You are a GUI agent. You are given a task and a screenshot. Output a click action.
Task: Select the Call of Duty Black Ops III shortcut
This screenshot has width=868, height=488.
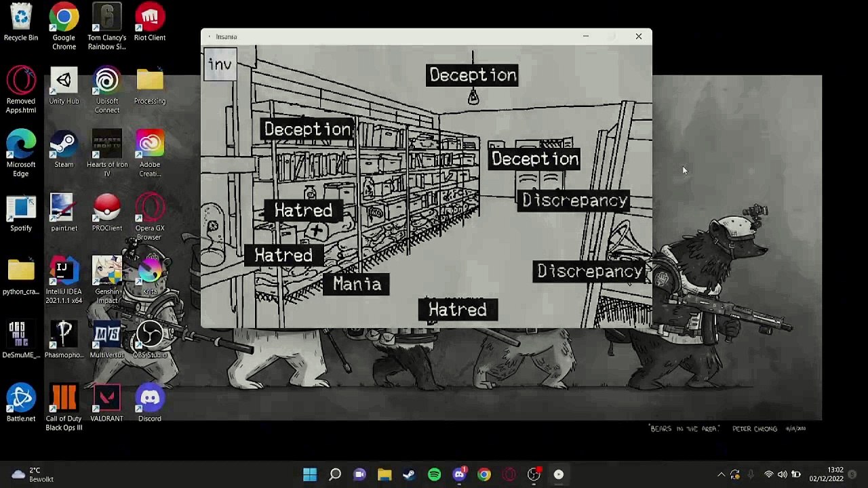pos(64,408)
